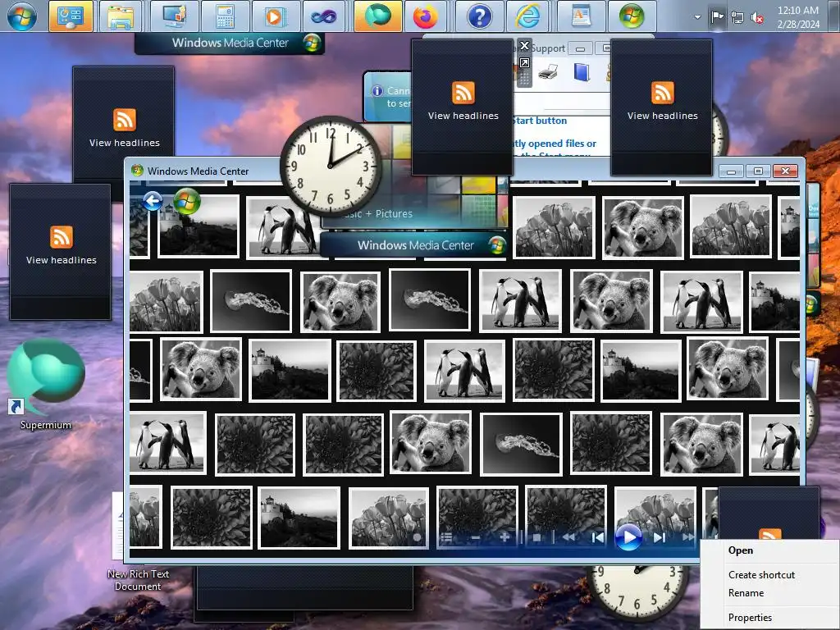The height and width of the screenshot is (630, 840).
Task: Click the minus control in transport bar
Action: coord(475,537)
